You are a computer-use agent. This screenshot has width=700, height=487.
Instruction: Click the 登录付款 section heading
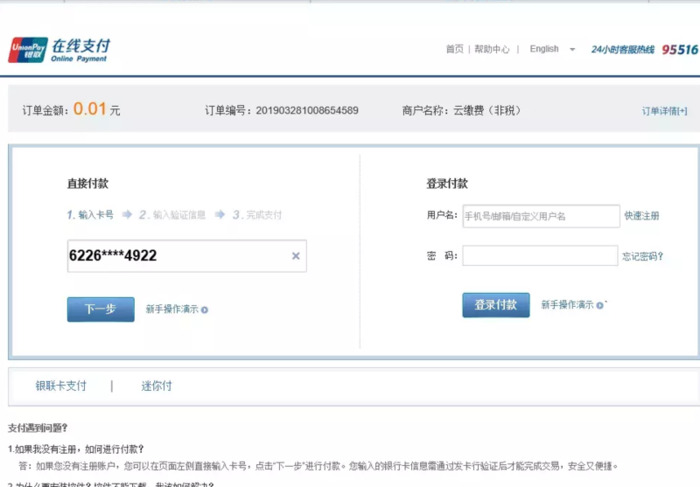(447, 183)
